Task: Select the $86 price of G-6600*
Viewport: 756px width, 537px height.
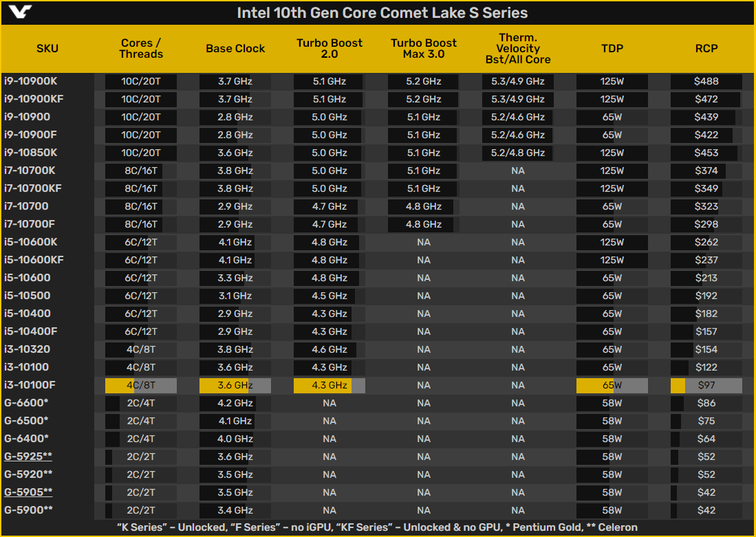Action: point(706,402)
